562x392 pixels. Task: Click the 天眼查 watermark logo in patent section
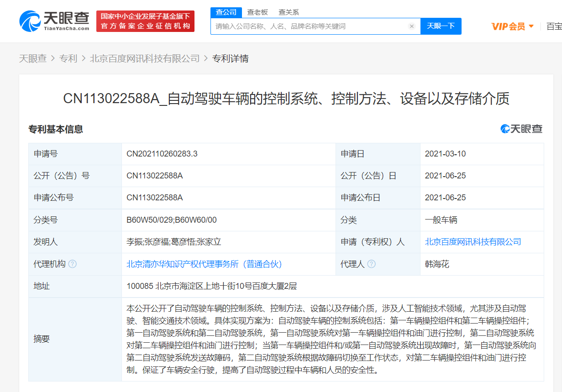click(521, 129)
